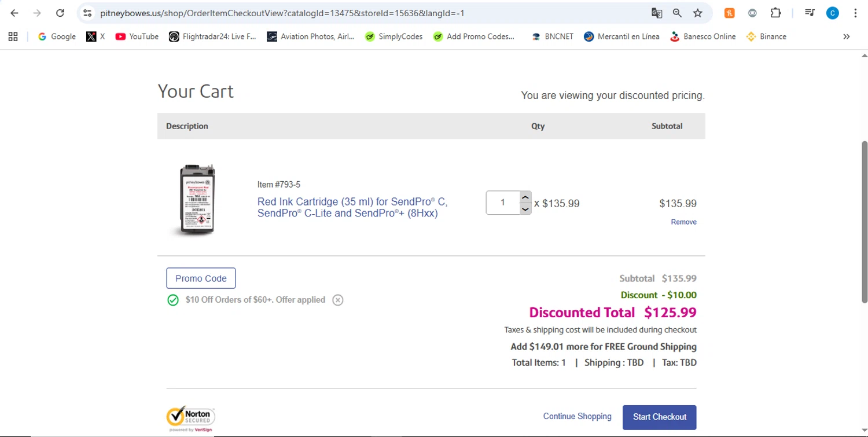Click the ink cartridge product image
Screen dimensions: 868x437
tap(197, 201)
